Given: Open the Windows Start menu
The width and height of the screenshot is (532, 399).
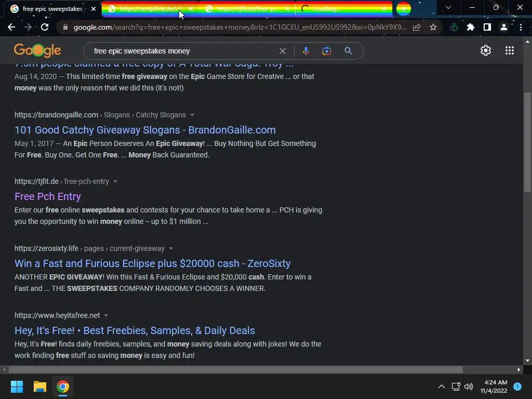Looking at the screenshot, I should [17, 387].
